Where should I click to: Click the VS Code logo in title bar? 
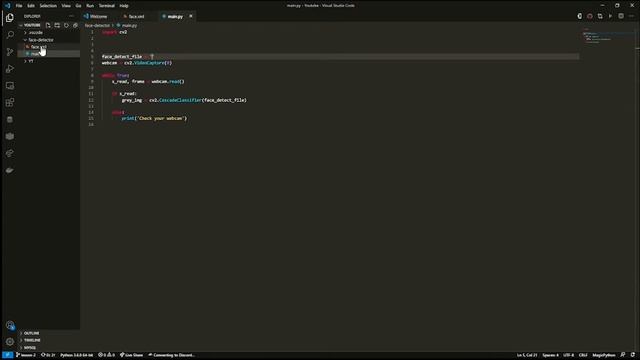click(7, 6)
